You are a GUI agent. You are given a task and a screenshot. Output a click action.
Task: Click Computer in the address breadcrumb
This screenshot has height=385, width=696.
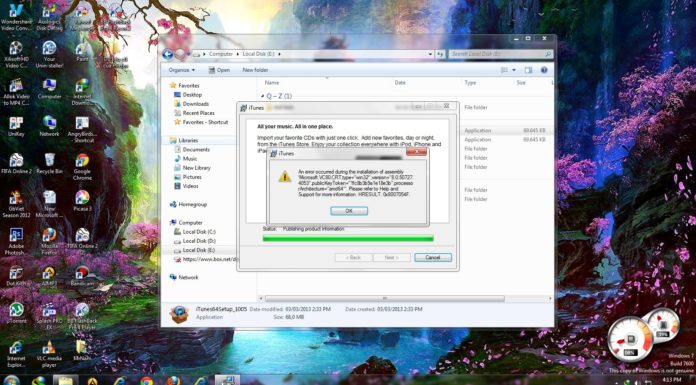pyautogui.click(x=221, y=54)
